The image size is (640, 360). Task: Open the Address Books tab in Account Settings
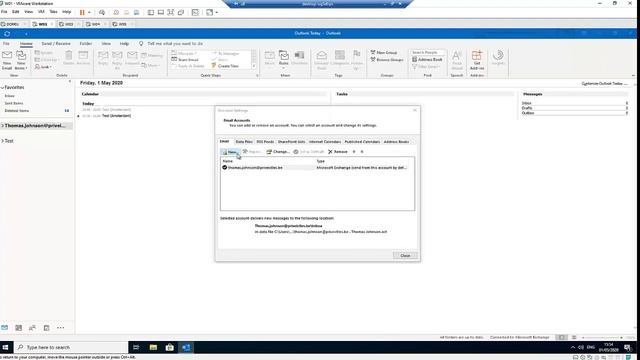click(x=396, y=142)
